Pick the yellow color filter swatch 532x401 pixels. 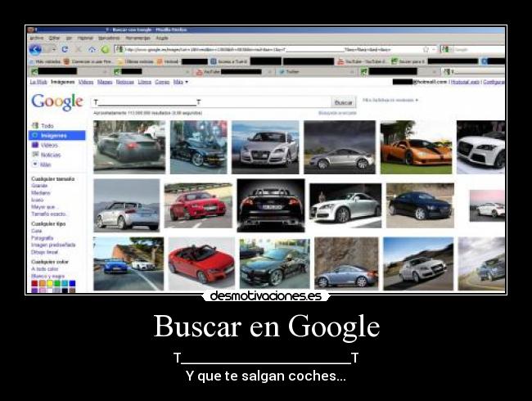click(x=50, y=284)
